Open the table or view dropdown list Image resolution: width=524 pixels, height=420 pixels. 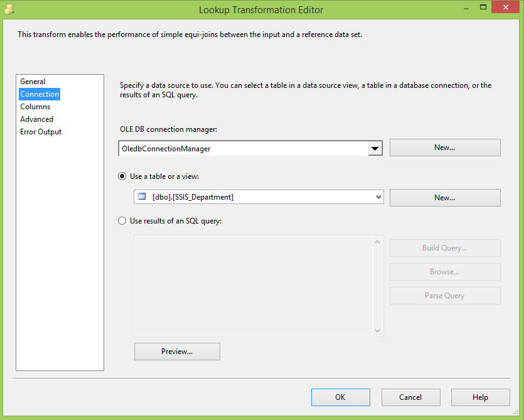point(378,197)
